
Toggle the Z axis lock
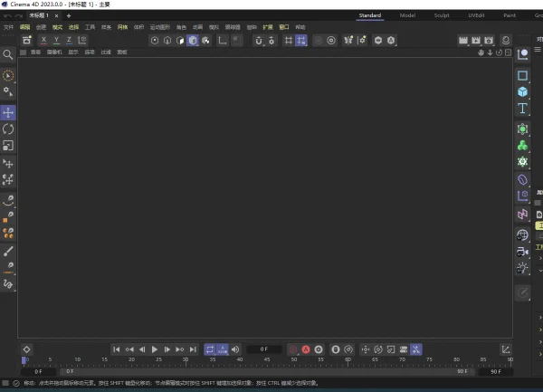tap(69, 40)
